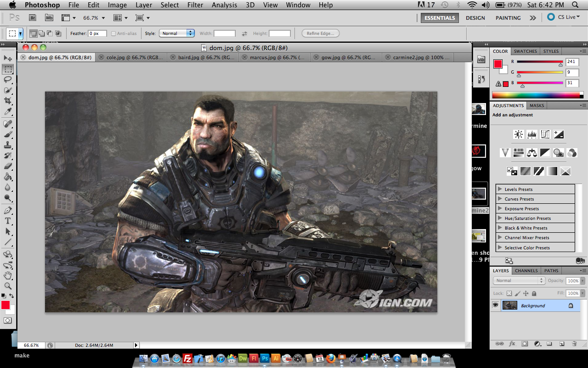Select the Quick Selection tool
This screenshot has width=588, height=368.
8,91
